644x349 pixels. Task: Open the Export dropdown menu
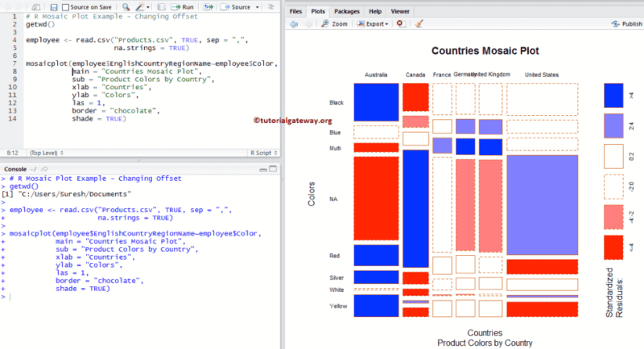[x=373, y=24]
